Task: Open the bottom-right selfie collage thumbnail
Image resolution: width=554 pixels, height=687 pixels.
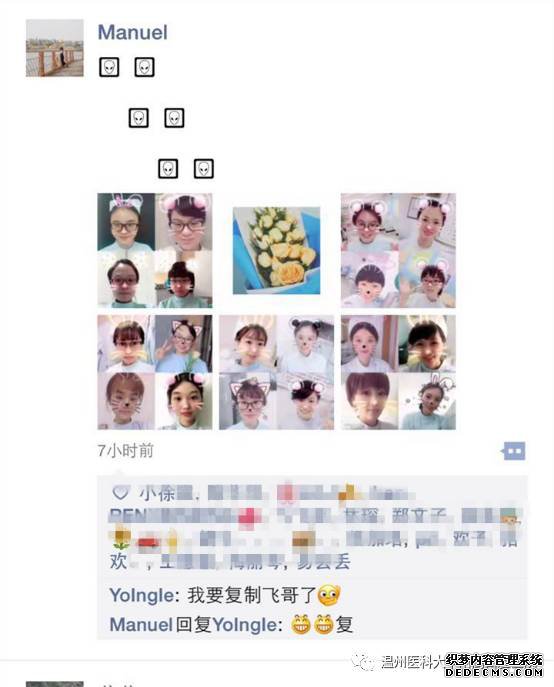Action: click(398, 372)
